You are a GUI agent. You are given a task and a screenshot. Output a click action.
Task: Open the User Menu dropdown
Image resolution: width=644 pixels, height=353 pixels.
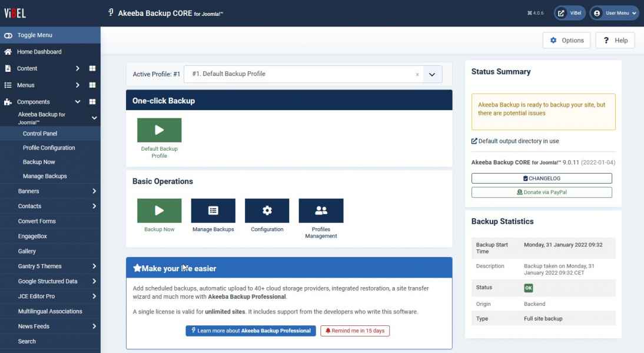pyautogui.click(x=615, y=13)
